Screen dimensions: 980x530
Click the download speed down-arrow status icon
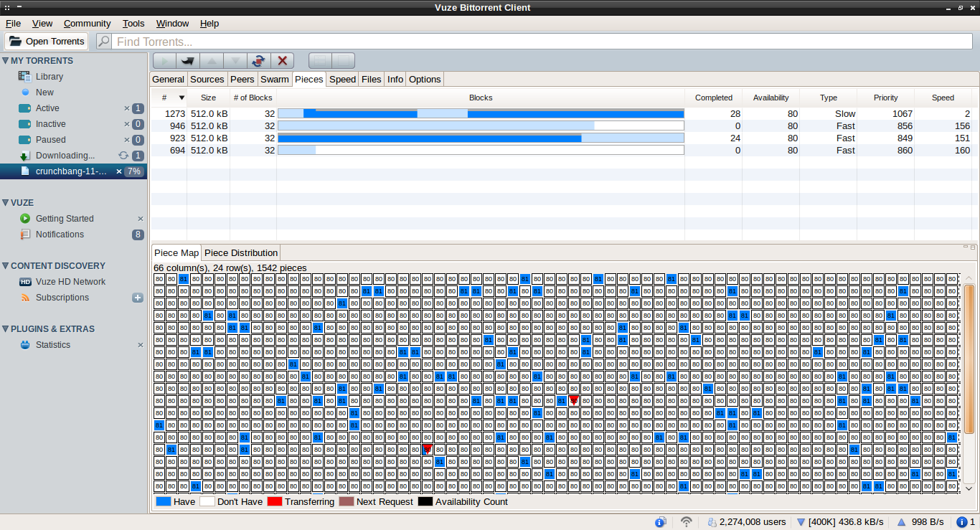coord(801,522)
